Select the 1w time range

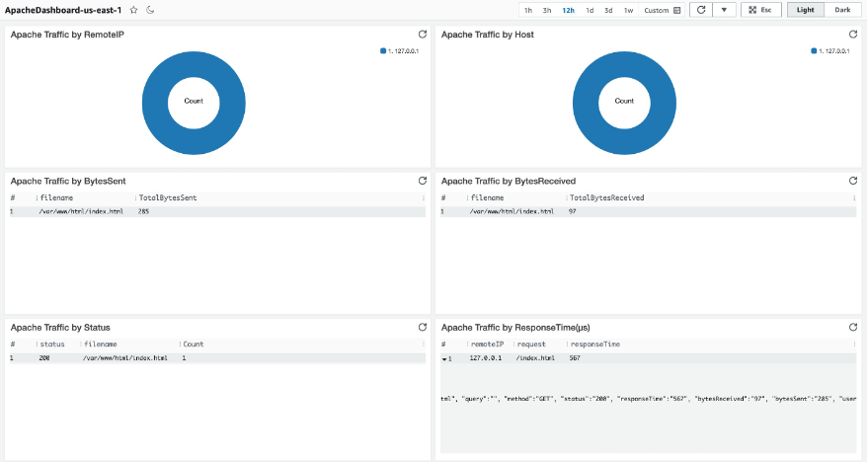(628, 11)
